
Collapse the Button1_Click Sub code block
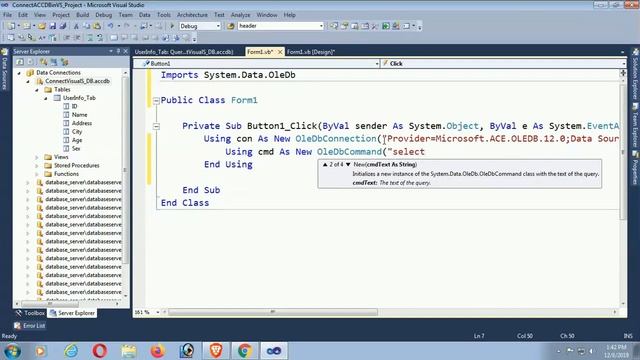[x=156, y=126]
